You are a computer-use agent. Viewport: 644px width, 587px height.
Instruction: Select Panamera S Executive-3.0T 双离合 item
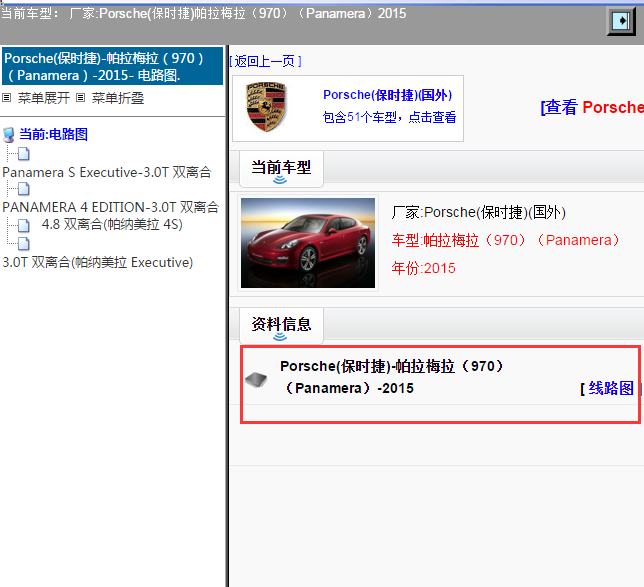pos(106,172)
